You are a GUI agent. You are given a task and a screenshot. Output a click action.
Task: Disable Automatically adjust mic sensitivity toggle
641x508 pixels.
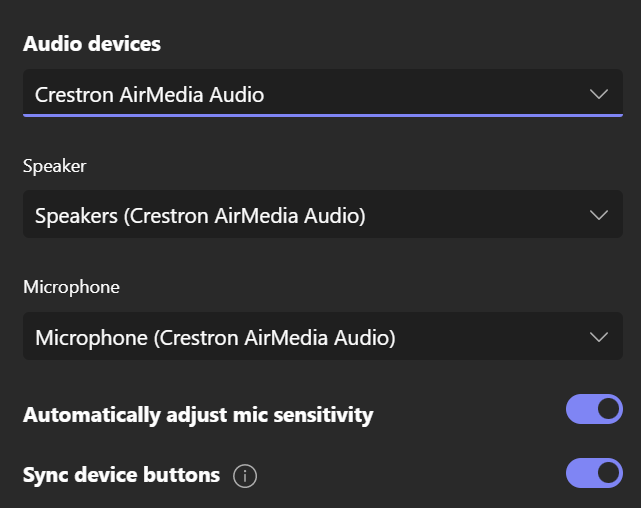[x=594, y=409]
